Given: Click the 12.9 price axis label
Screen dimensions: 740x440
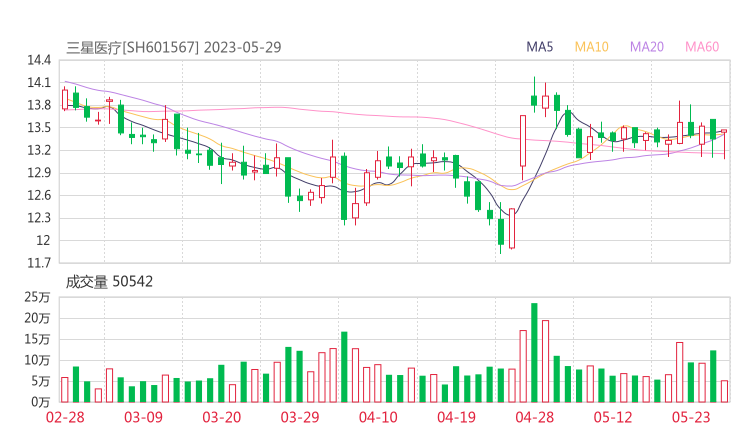Looking at the screenshot, I should (38, 173).
